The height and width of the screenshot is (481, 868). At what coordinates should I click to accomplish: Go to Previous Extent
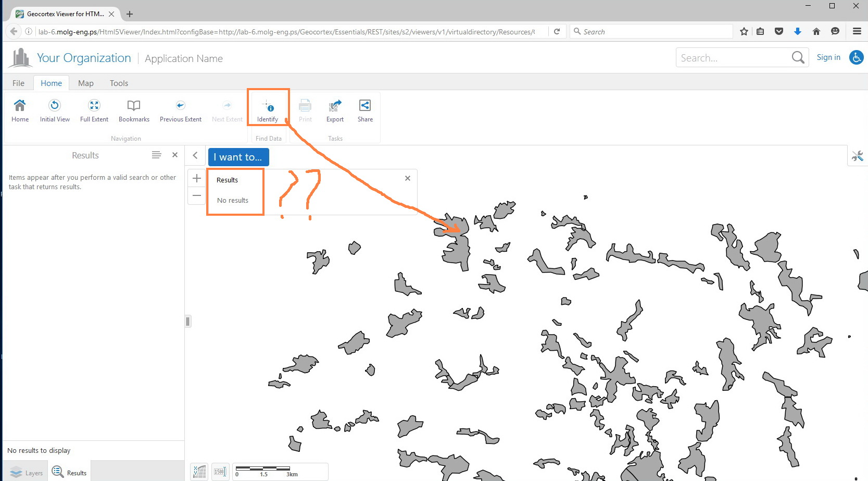pos(180,110)
